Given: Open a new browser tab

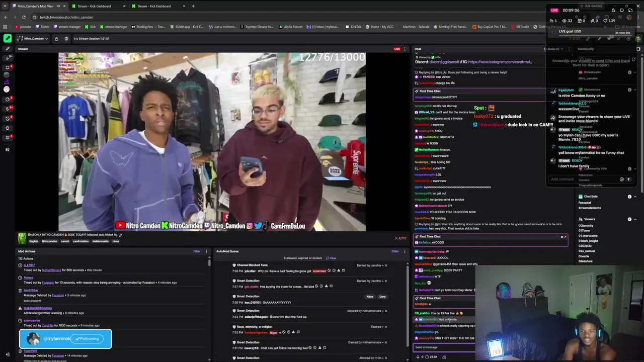Looking at the screenshot, I should pos(193,6).
